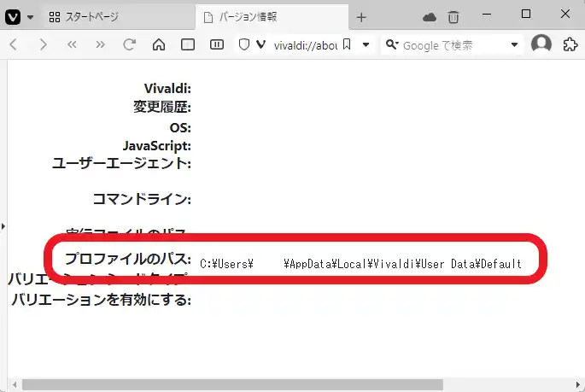585x392 pixels.
Task: Rewind to first page in history
Action: 72,44
